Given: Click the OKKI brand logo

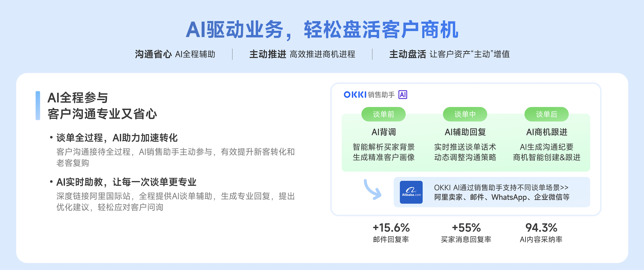Looking at the screenshot, I should click(355, 95).
